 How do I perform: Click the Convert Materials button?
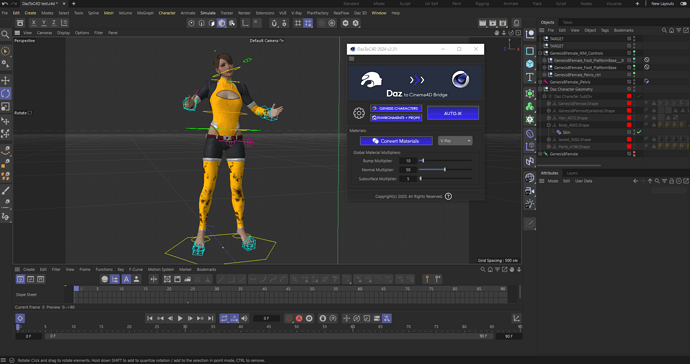coord(396,141)
